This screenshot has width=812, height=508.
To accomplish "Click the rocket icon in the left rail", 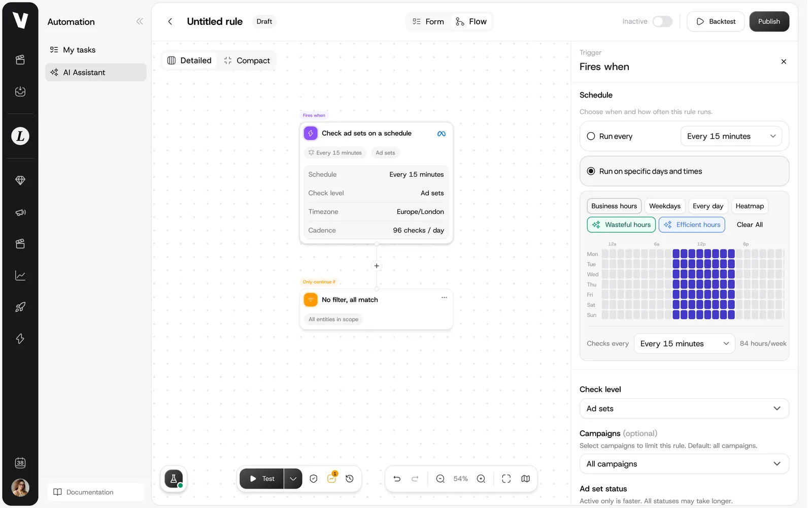I will pyautogui.click(x=20, y=307).
